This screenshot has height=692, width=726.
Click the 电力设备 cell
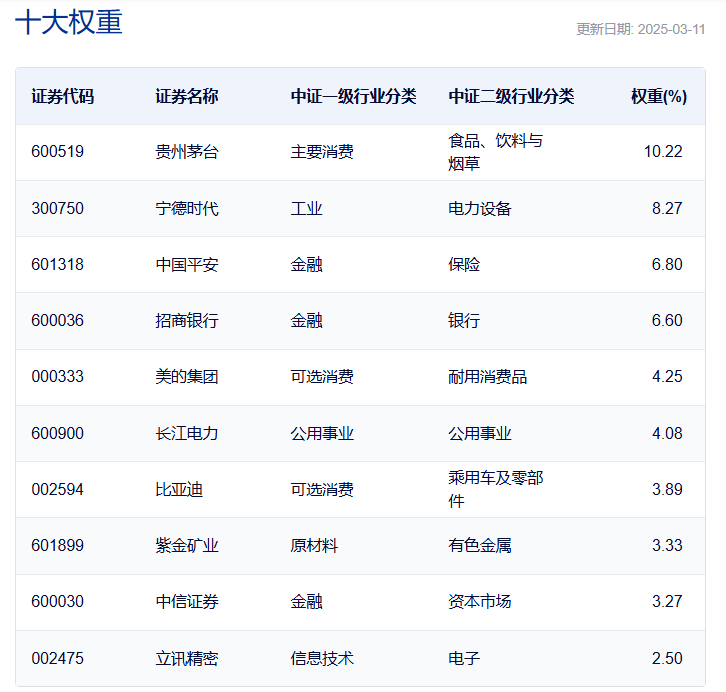pyautogui.click(x=480, y=208)
